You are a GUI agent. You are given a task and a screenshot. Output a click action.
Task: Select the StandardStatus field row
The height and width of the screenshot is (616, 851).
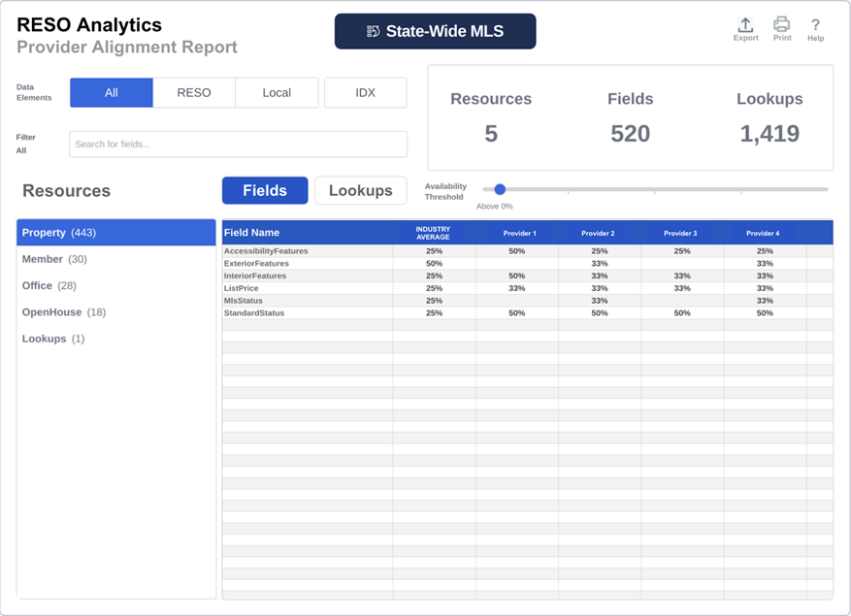[528, 313]
